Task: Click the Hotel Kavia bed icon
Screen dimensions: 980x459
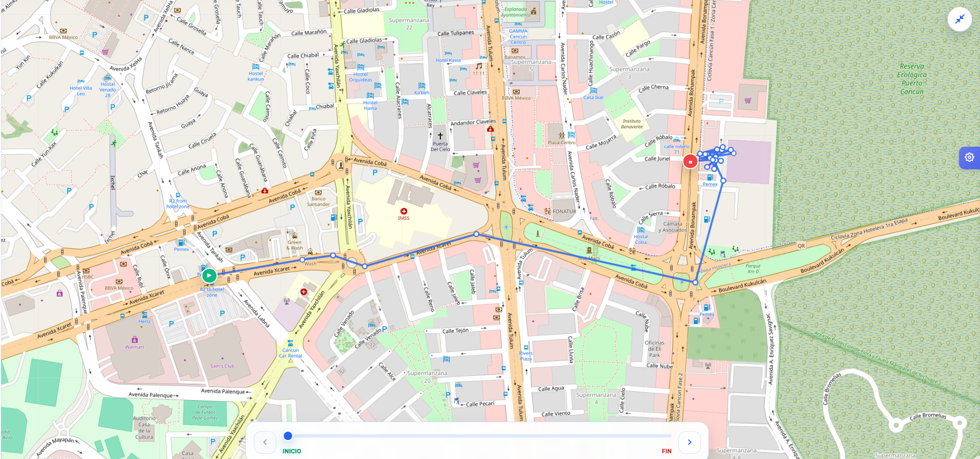Action: tap(448, 54)
